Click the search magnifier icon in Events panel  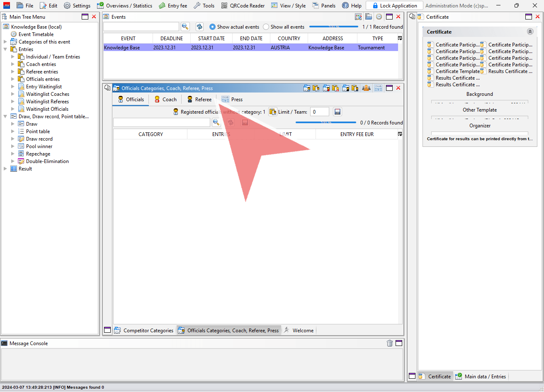[x=185, y=27]
